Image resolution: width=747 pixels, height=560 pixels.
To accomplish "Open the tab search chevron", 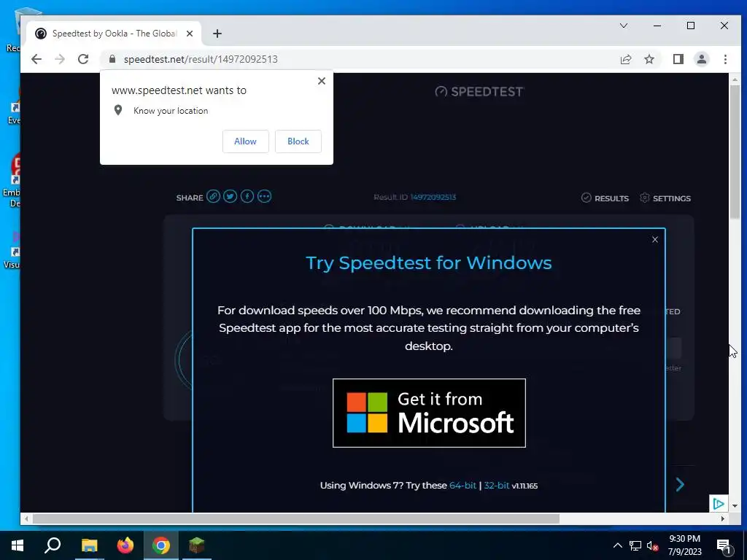I will (x=623, y=26).
